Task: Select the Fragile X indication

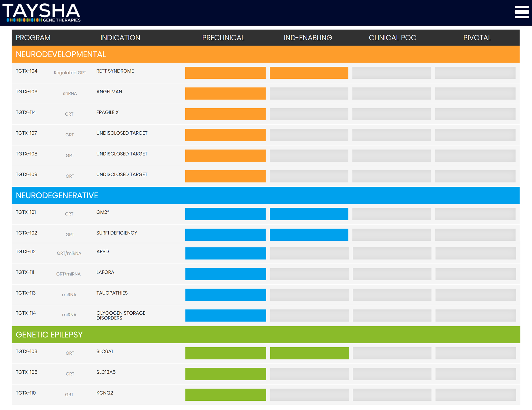Action: coord(107,112)
